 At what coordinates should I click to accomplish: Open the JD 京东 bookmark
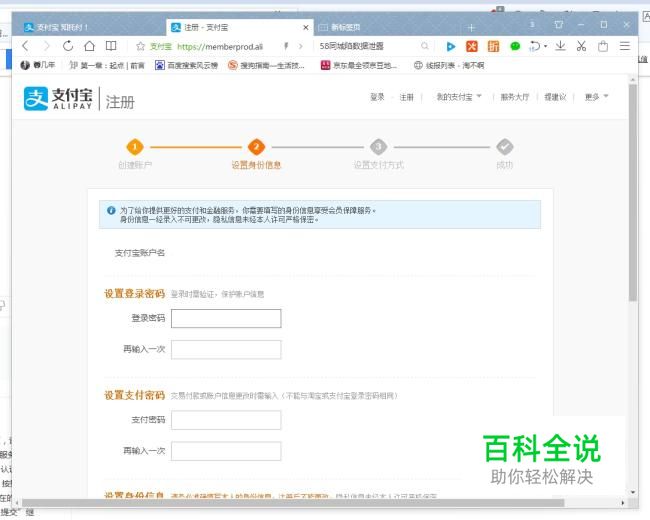click(359, 65)
